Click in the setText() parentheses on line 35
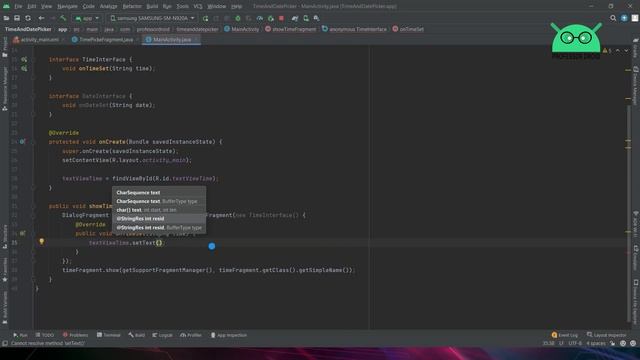Screen dimensions: 640x360 159,243
